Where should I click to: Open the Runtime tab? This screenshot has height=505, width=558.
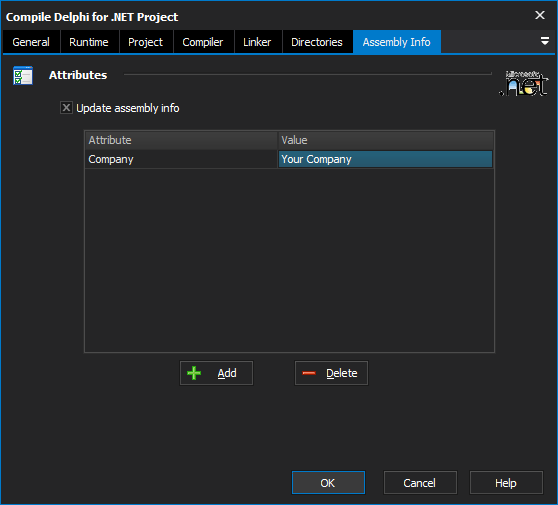[89, 42]
